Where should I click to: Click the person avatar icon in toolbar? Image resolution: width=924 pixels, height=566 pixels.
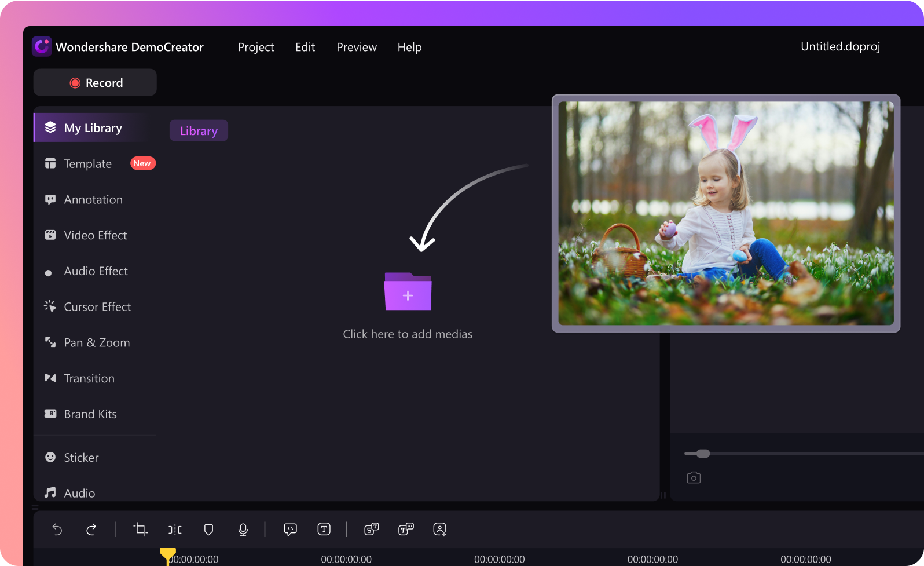(x=440, y=529)
